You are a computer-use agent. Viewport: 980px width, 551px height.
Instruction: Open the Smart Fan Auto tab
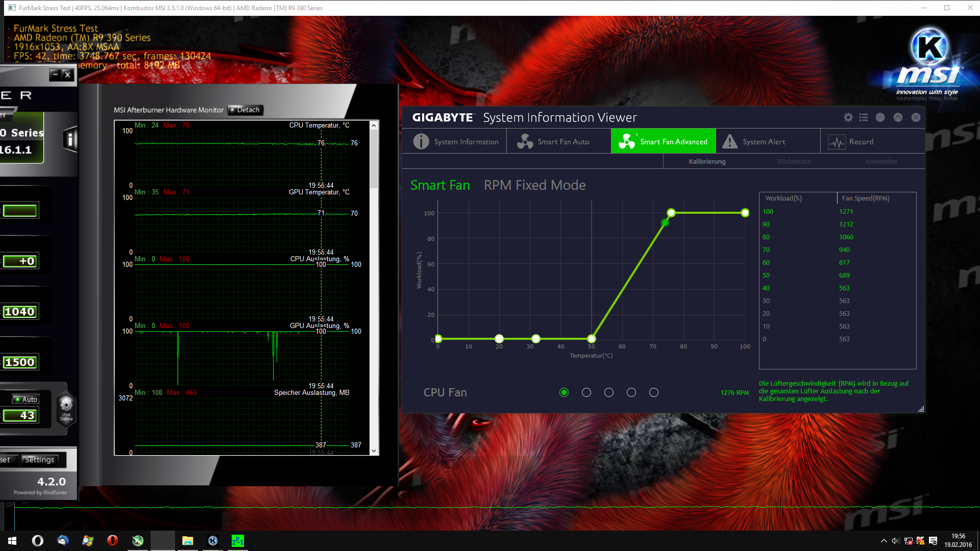[x=559, y=142]
